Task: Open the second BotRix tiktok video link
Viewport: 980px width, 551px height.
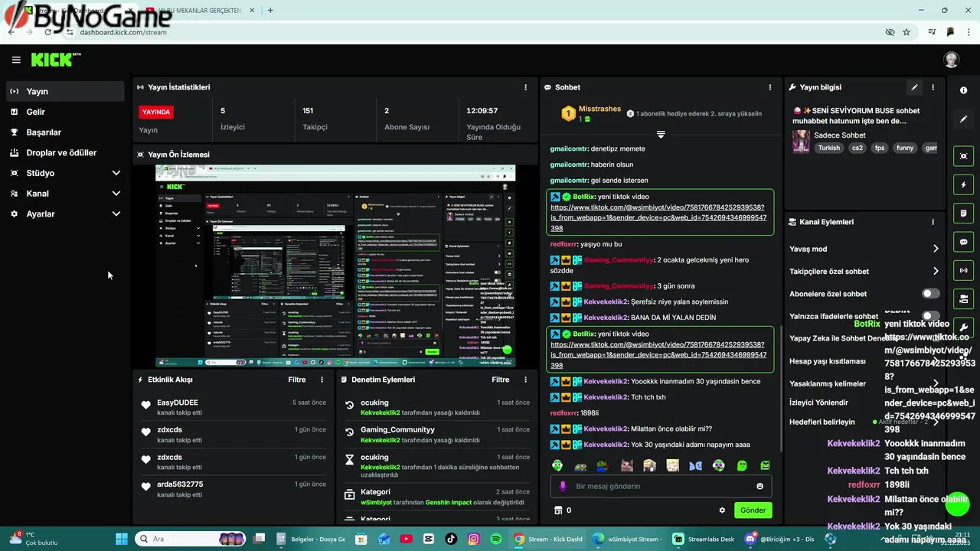Action: [x=658, y=355]
